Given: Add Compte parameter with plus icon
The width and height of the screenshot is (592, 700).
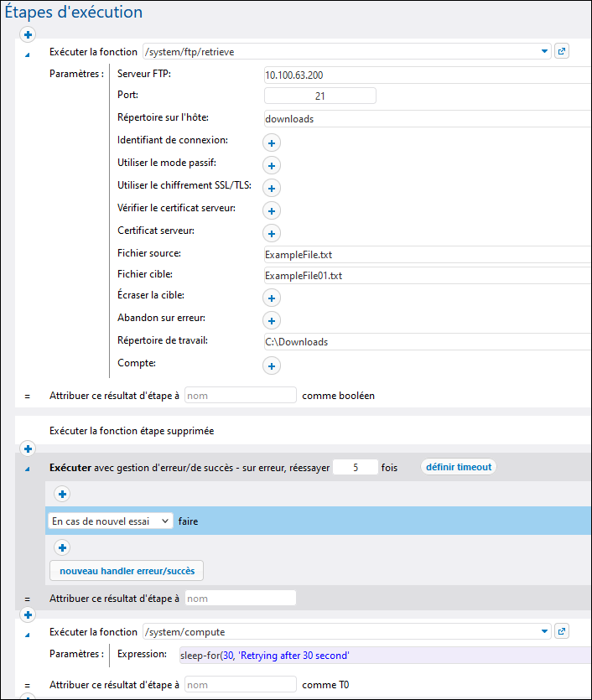Looking at the screenshot, I should (273, 366).
